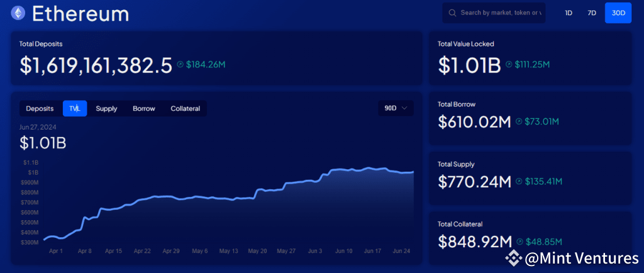Switch chart to Deposits tab
The image size is (644, 273).
point(40,109)
